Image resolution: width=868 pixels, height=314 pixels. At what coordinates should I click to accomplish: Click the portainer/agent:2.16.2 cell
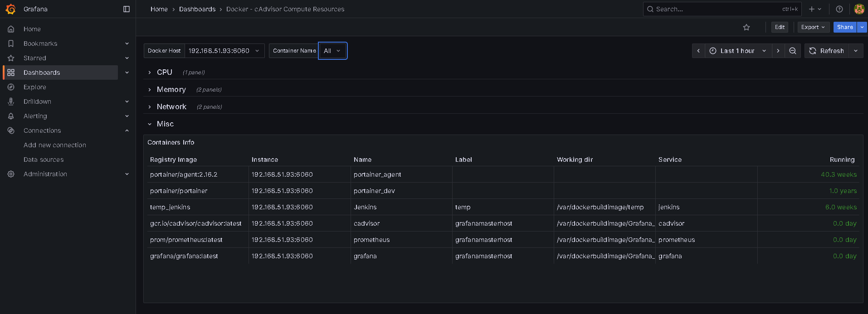coord(198,174)
